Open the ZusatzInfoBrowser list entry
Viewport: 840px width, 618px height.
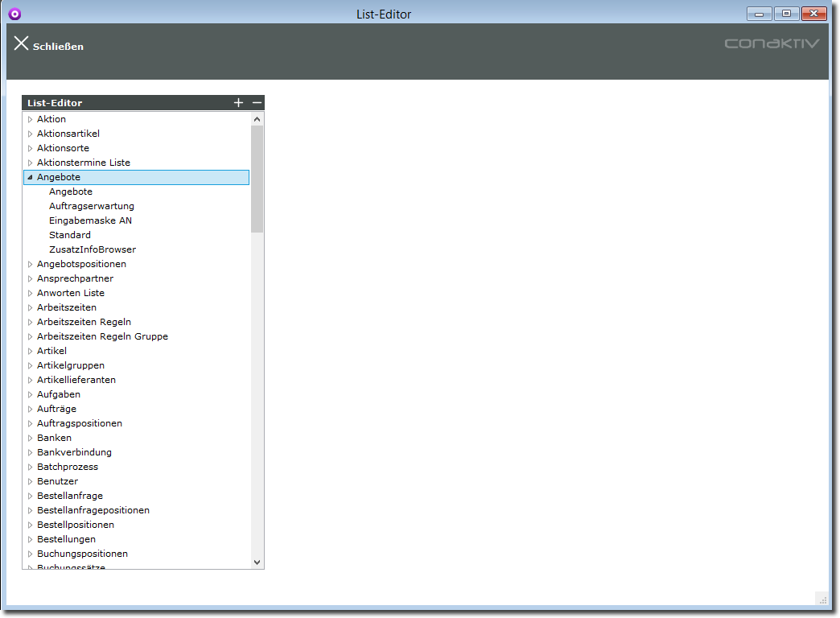click(x=92, y=249)
